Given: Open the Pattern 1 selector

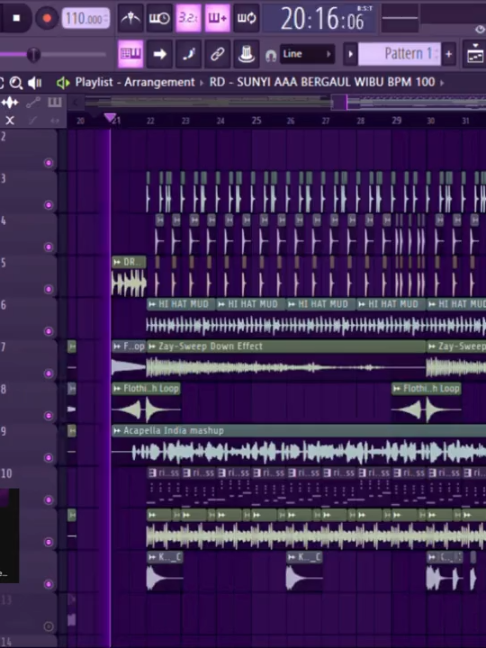Looking at the screenshot, I should (x=399, y=54).
